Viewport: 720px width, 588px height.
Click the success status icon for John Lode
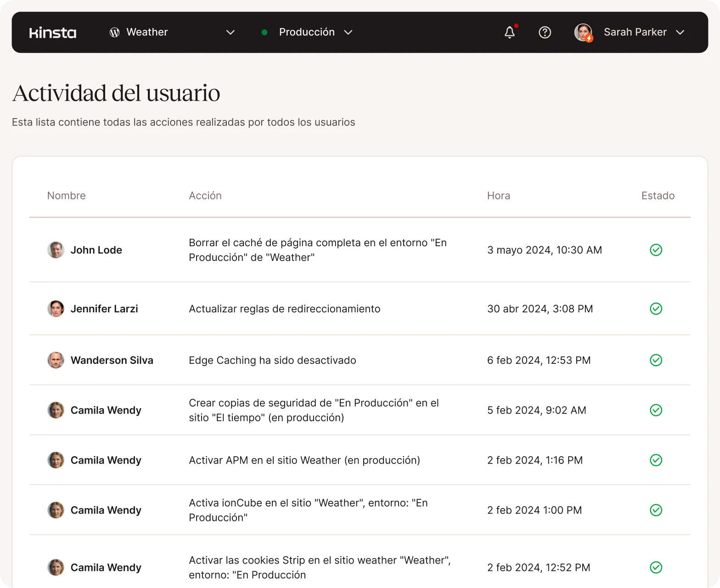656,250
